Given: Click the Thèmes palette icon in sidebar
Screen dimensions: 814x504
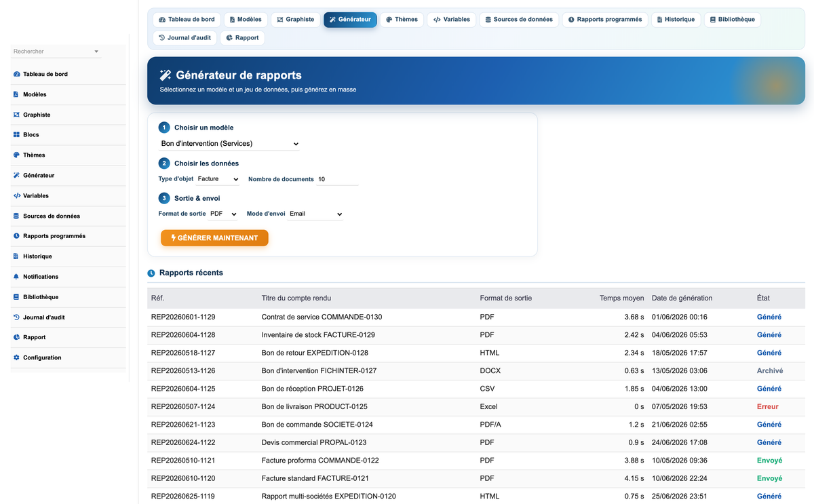Looking at the screenshot, I should (x=17, y=155).
